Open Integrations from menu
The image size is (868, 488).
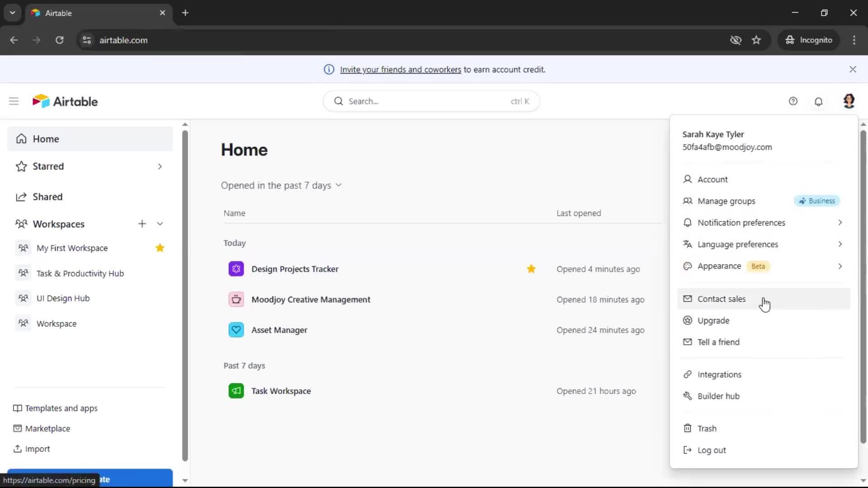764,375
